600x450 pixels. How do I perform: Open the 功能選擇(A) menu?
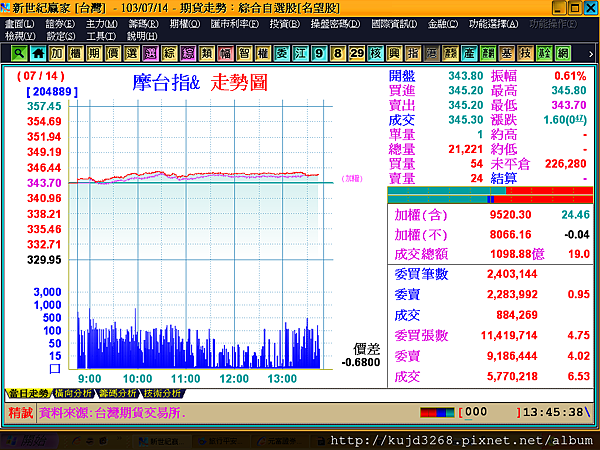pyautogui.click(x=494, y=24)
